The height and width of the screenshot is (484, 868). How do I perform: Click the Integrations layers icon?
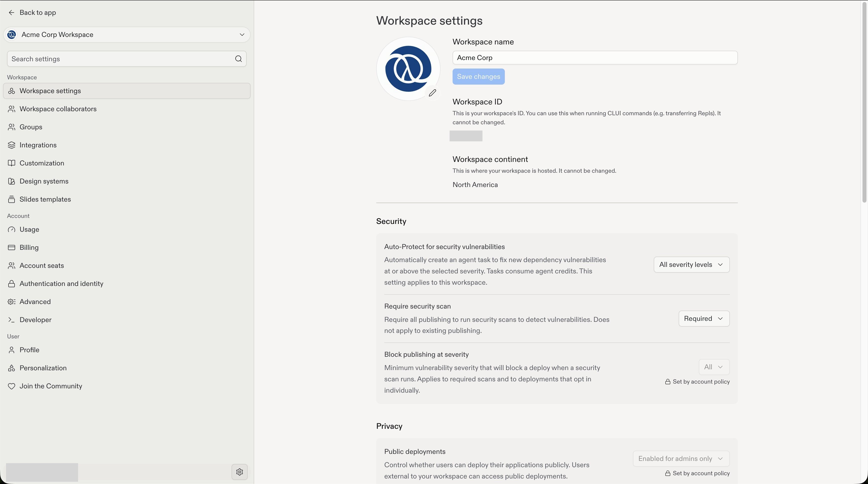pos(12,145)
